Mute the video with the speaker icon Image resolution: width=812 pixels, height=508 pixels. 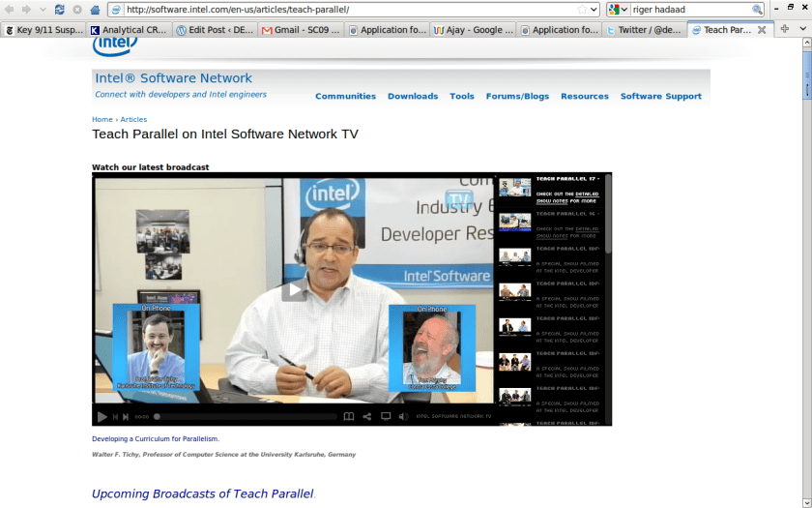click(403, 417)
